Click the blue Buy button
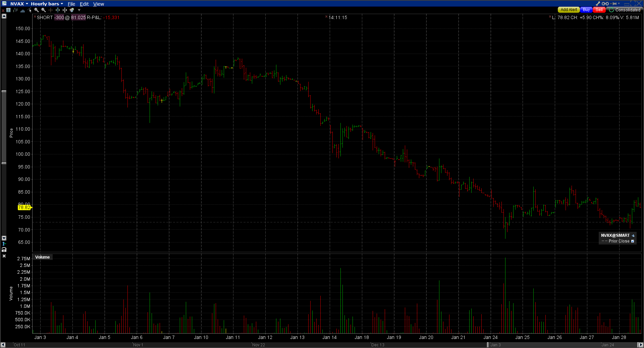 (x=586, y=10)
